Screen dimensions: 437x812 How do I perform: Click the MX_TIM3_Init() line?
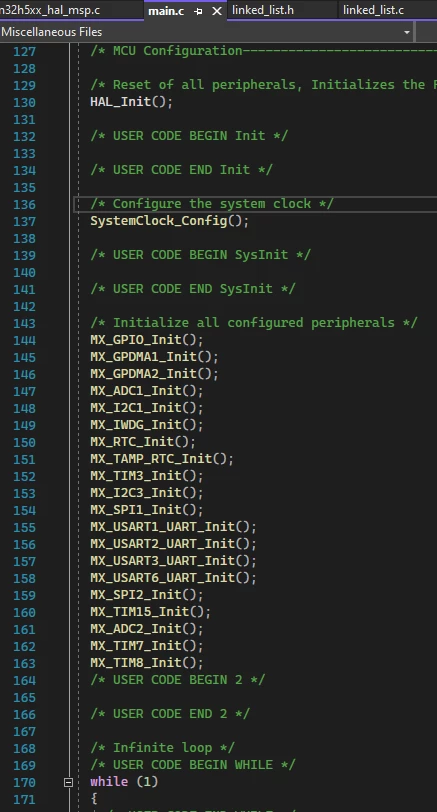pyautogui.click(x=147, y=475)
